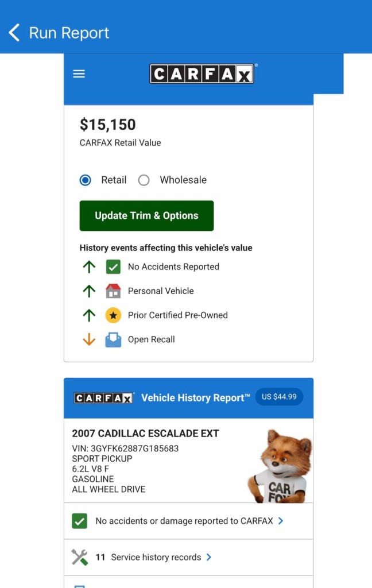Click the Update Trim & Options button
The image size is (372, 588).
(x=146, y=216)
